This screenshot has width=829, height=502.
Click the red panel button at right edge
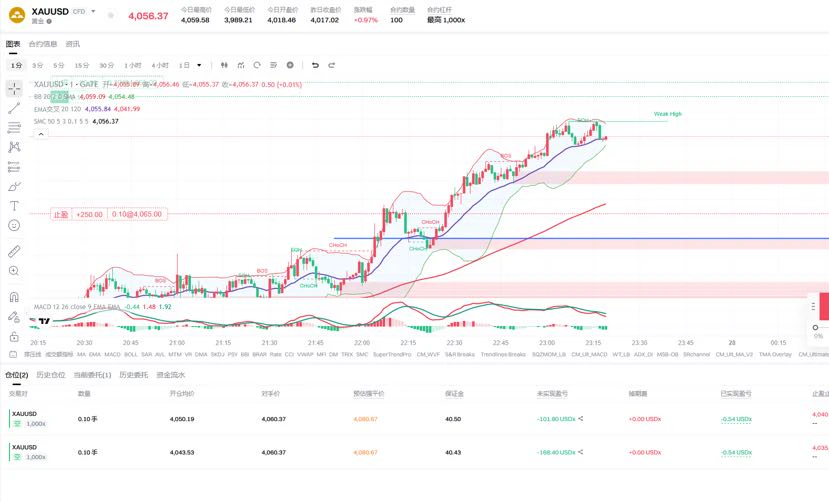(824, 306)
